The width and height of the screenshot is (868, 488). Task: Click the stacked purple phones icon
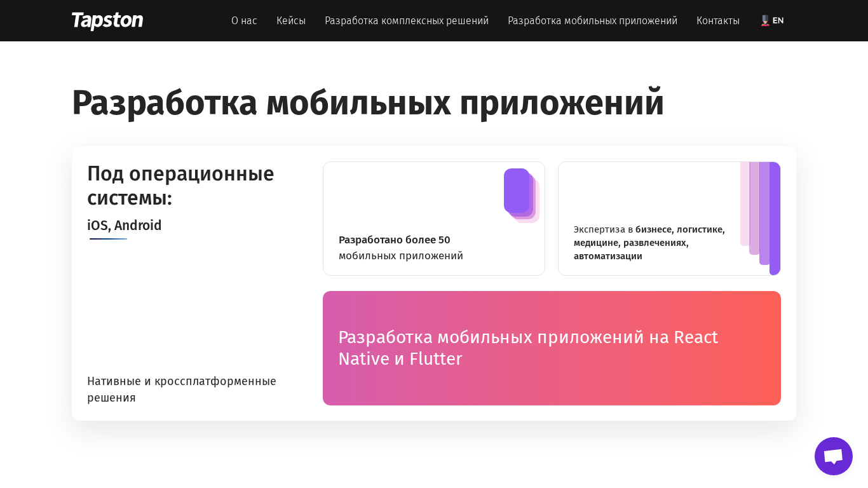(522, 196)
